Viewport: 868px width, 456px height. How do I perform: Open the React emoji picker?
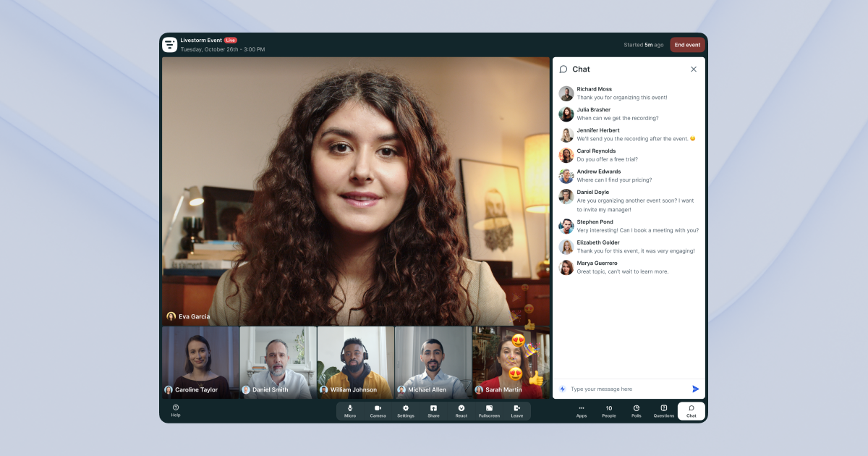click(461, 411)
